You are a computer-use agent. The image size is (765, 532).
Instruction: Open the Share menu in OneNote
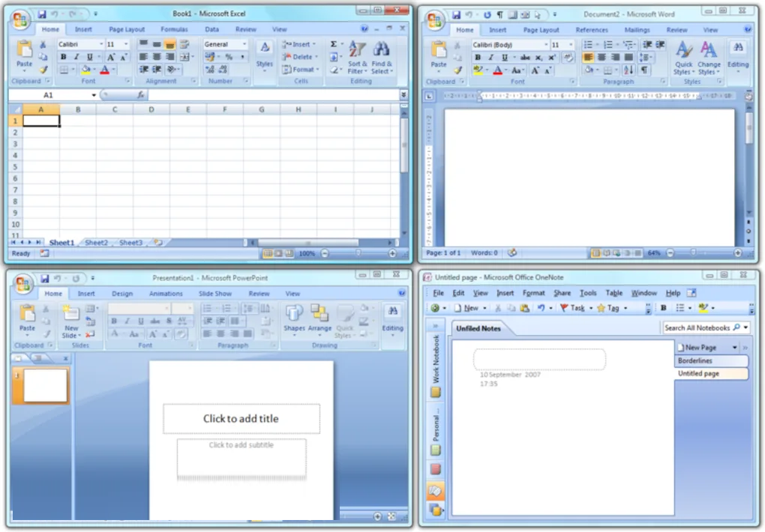(562, 293)
